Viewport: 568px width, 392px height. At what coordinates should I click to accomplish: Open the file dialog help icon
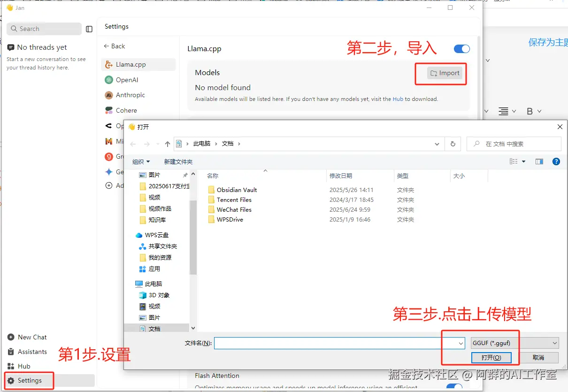pos(556,161)
